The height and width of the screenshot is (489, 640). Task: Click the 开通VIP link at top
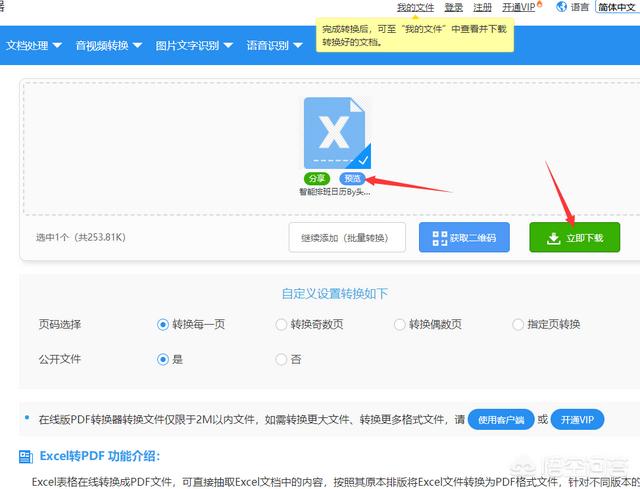(x=518, y=7)
